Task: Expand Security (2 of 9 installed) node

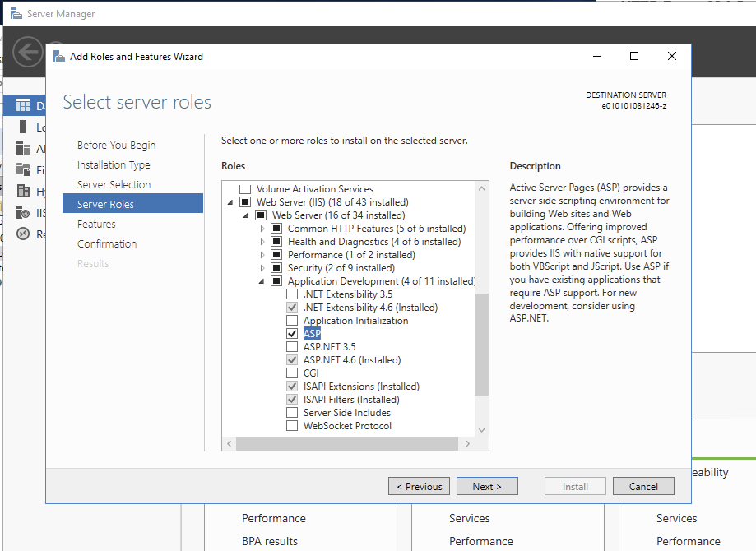Action: point(262,268)
